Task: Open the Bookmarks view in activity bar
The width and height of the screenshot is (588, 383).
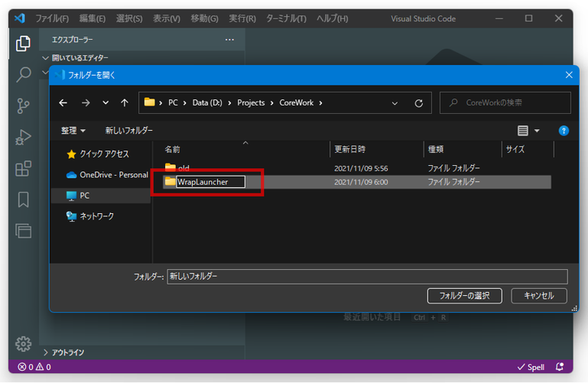Action: coord(24,199)
